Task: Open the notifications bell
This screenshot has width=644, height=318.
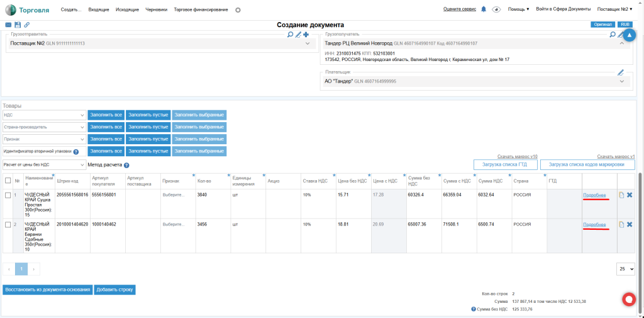Action: [484, 9]
